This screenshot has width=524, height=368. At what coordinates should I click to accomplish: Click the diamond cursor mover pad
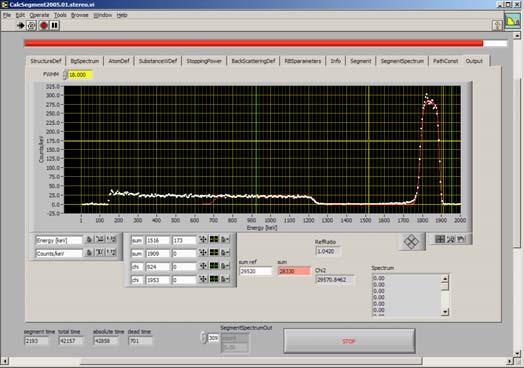coord(411,241)
